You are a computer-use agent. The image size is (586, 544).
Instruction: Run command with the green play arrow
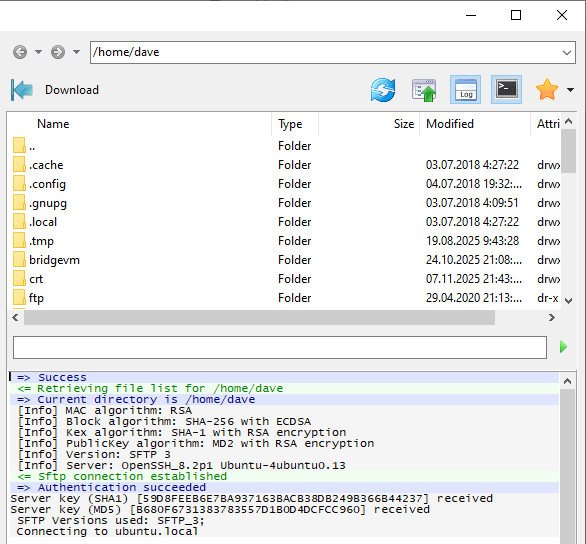[564, 347]
